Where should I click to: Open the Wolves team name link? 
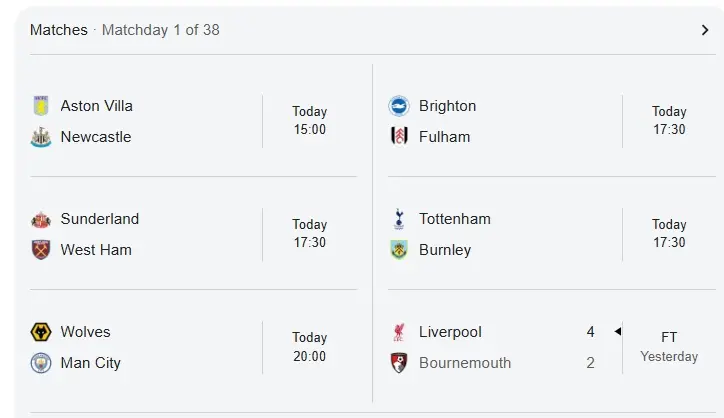[85, 332]
